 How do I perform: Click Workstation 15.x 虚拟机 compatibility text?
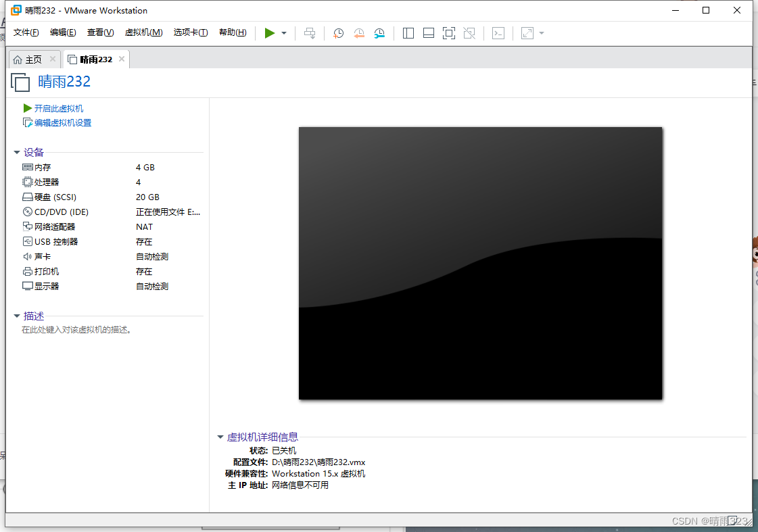coord(318,474)
